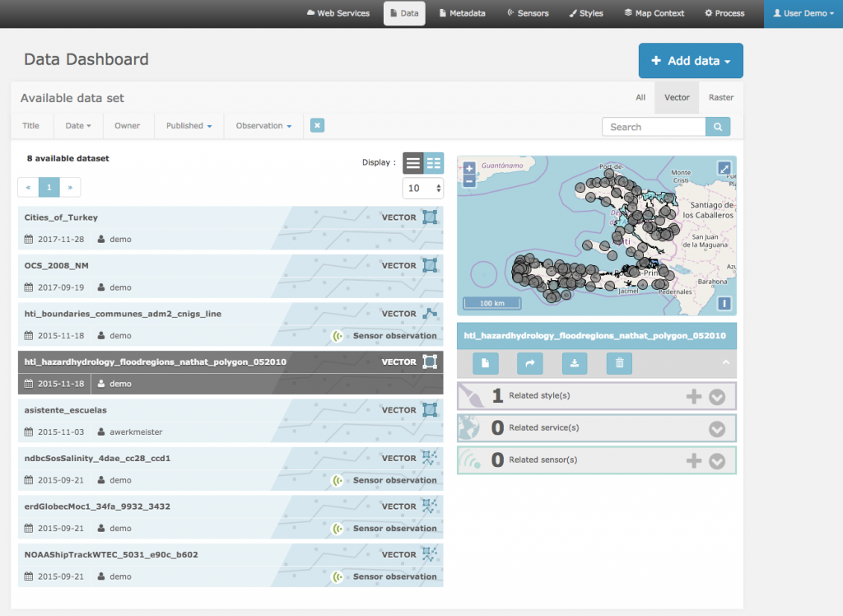Click the share arrow icon for dataset

click(x=530, y=363)
